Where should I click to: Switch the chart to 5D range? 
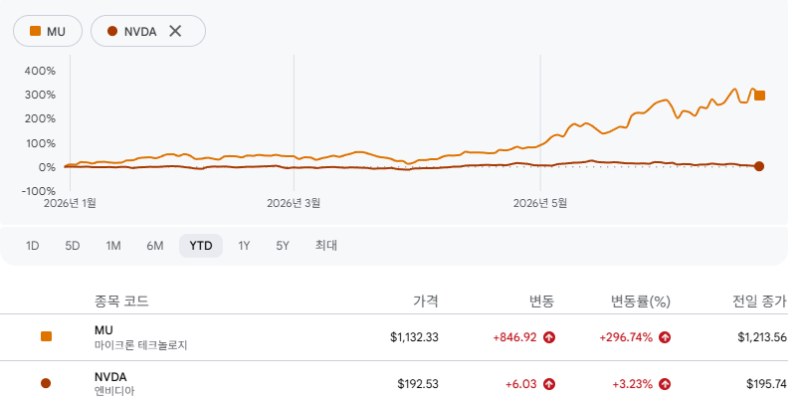pyautogui.click(x=72, y=246)
